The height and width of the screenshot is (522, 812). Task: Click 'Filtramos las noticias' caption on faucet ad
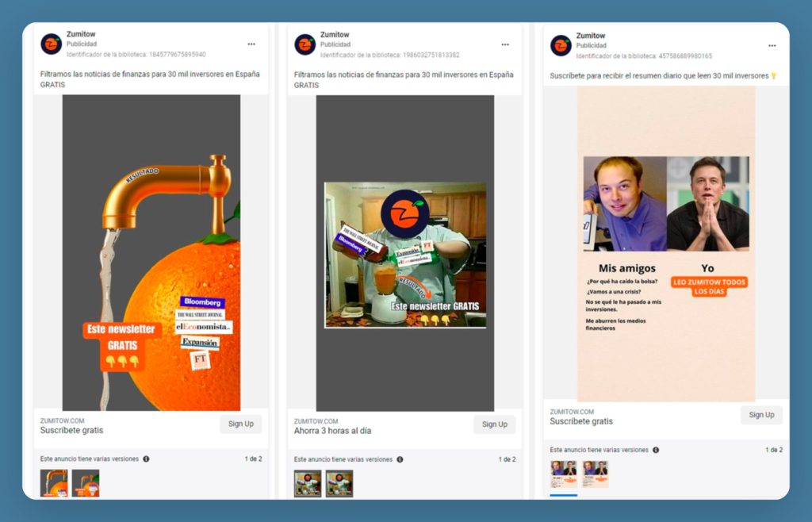point(150,79)
